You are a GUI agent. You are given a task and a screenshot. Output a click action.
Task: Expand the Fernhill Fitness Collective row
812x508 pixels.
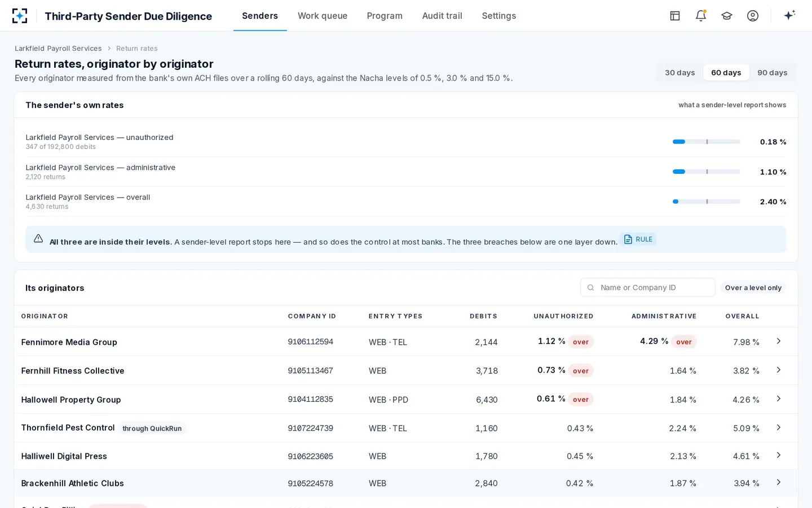tap(779, 370)
